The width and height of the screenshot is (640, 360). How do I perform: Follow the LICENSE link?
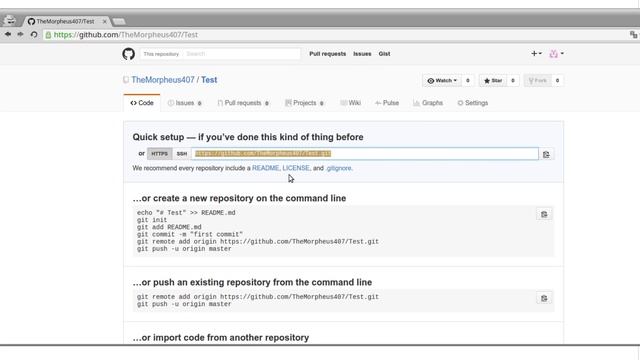point(296,168)
